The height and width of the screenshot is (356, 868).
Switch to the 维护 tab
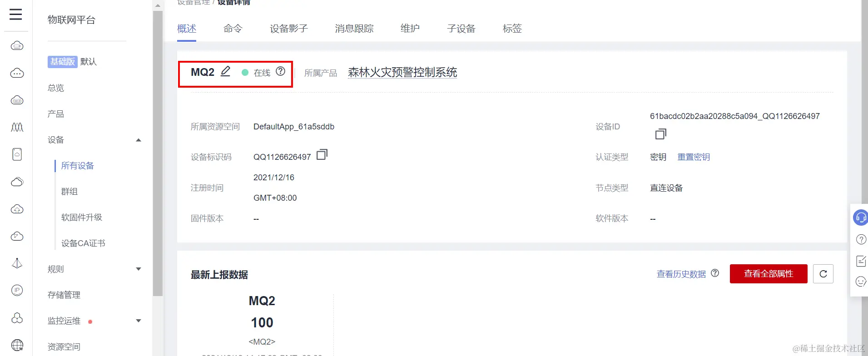(410, 29)
